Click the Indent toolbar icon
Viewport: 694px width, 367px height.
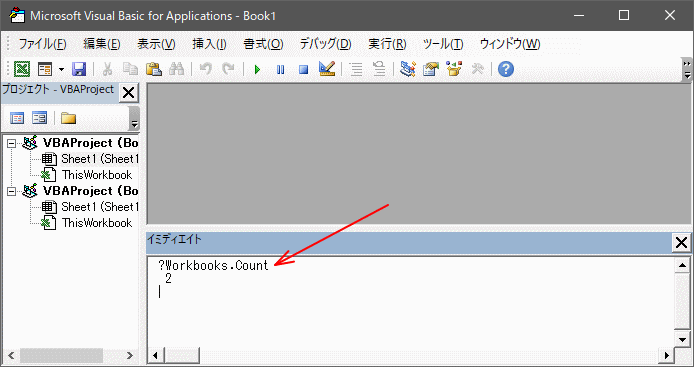coord(355,69)
